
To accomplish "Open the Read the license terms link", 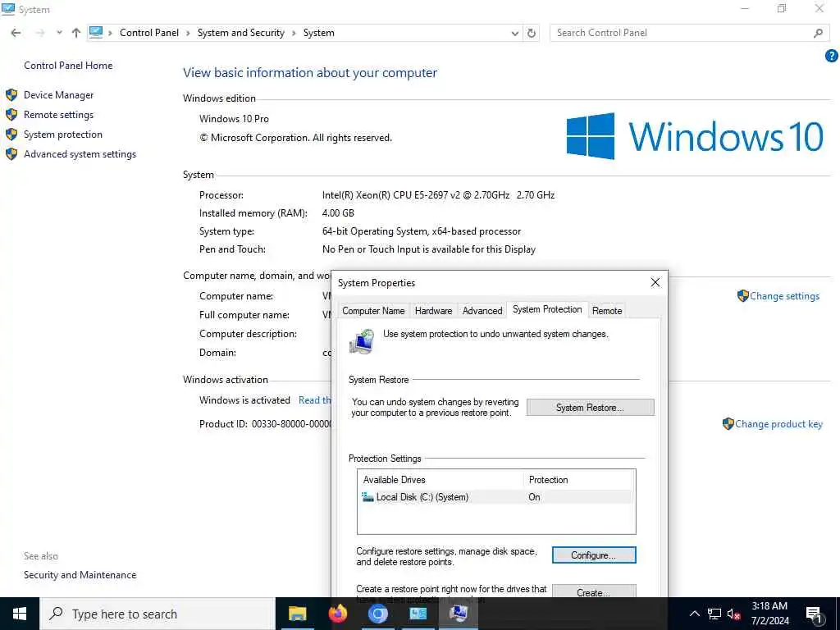I will [314, 400].
